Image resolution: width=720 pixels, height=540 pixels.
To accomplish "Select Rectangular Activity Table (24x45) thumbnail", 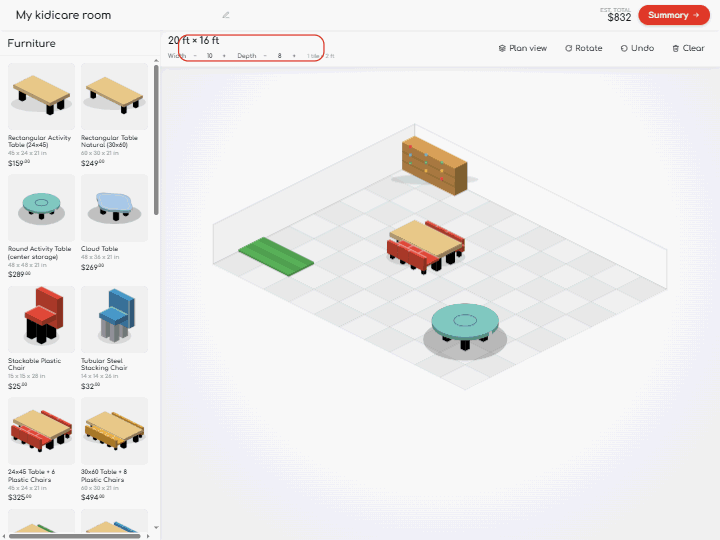I will (41, 96).
